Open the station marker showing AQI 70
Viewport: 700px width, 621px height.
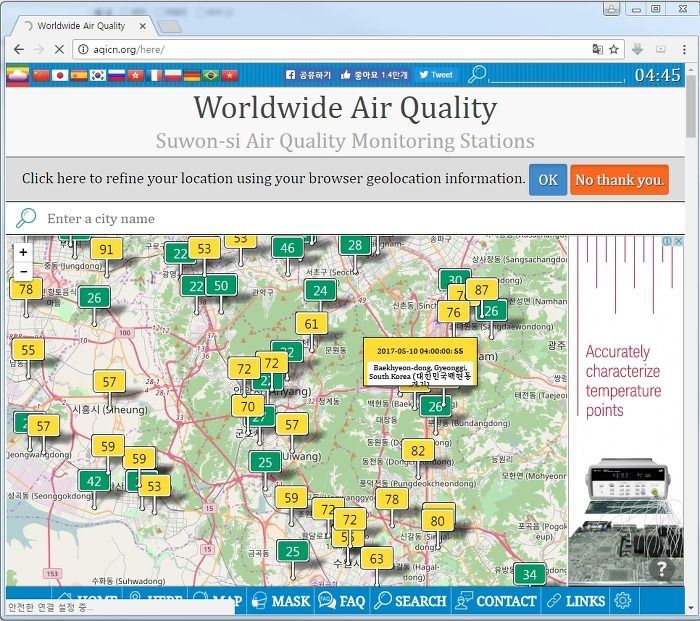[248, 406]
